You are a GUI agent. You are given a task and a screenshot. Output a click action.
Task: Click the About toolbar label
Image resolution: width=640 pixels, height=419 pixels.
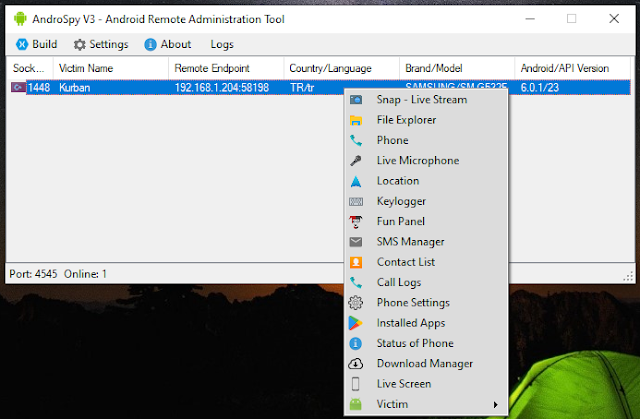(x=176, y=44)
